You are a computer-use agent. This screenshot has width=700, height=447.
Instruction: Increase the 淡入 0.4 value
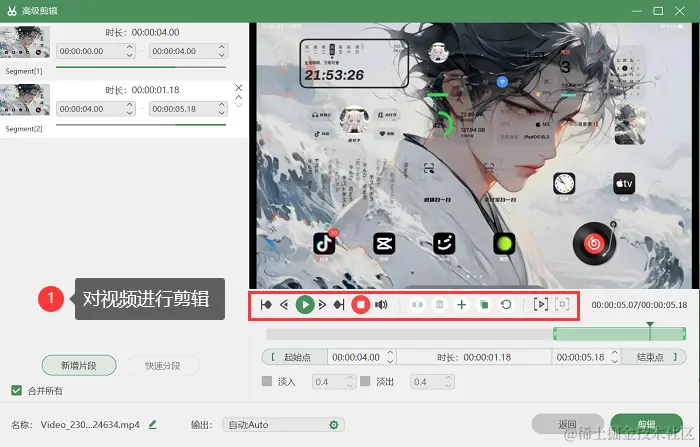(350, 378)
